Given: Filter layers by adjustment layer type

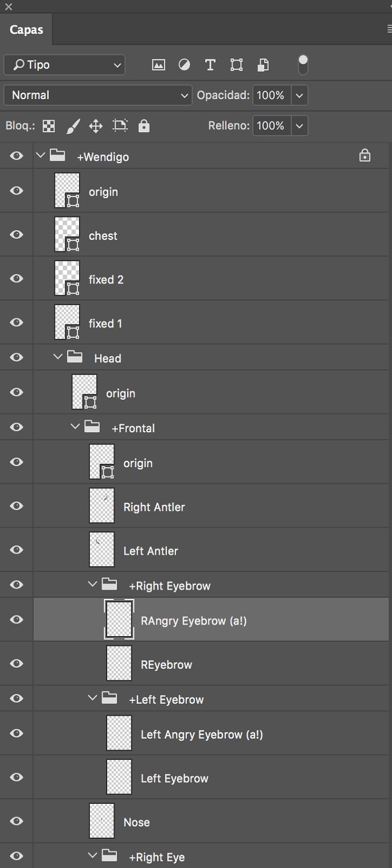Looking at the screenshot, I should [x=184, y=65].
